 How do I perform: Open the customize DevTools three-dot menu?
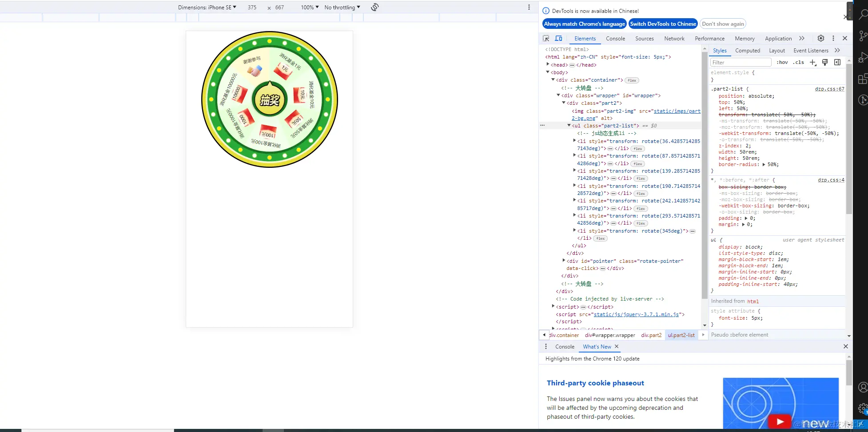tap(834, 38)
